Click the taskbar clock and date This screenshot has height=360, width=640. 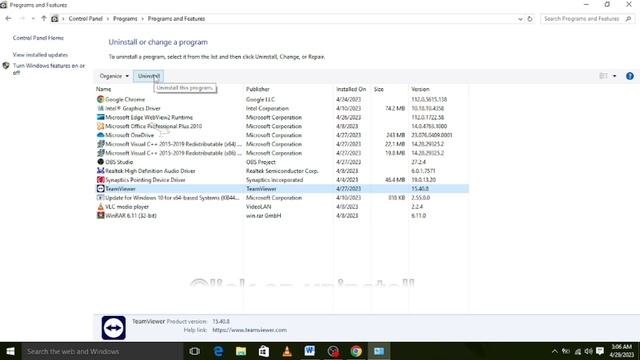(621, 351)
